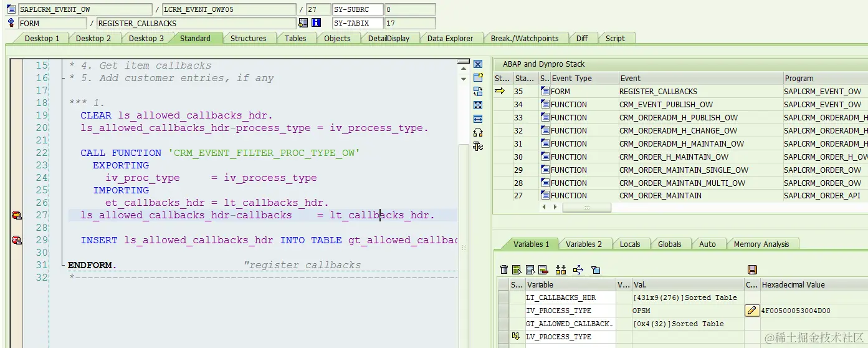
Task: Click the New Tool icon with the star
Action: [478, 77]
